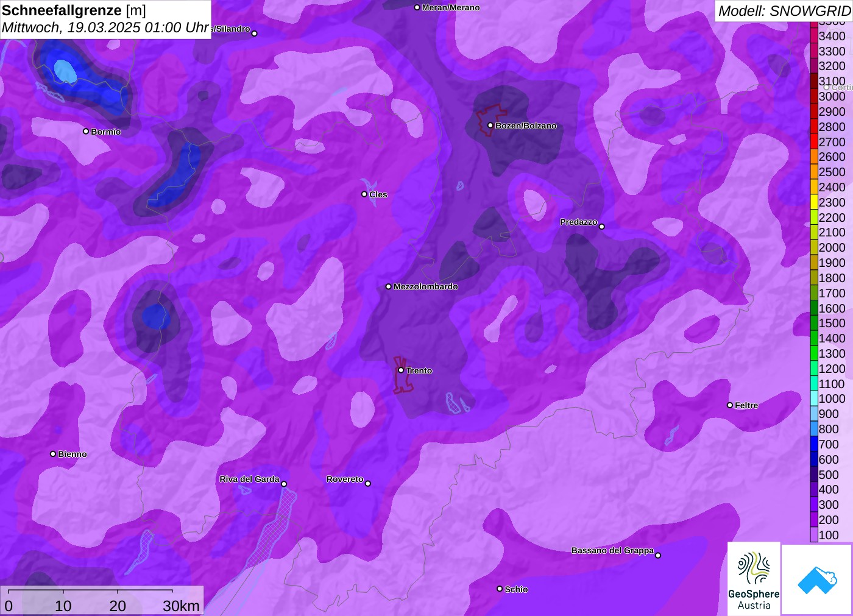Screen dimensions: 853x616
Task: Click the date "Mittwoch, 19.03.2025 01:00 Uhr"
Action: pos(105,27)
